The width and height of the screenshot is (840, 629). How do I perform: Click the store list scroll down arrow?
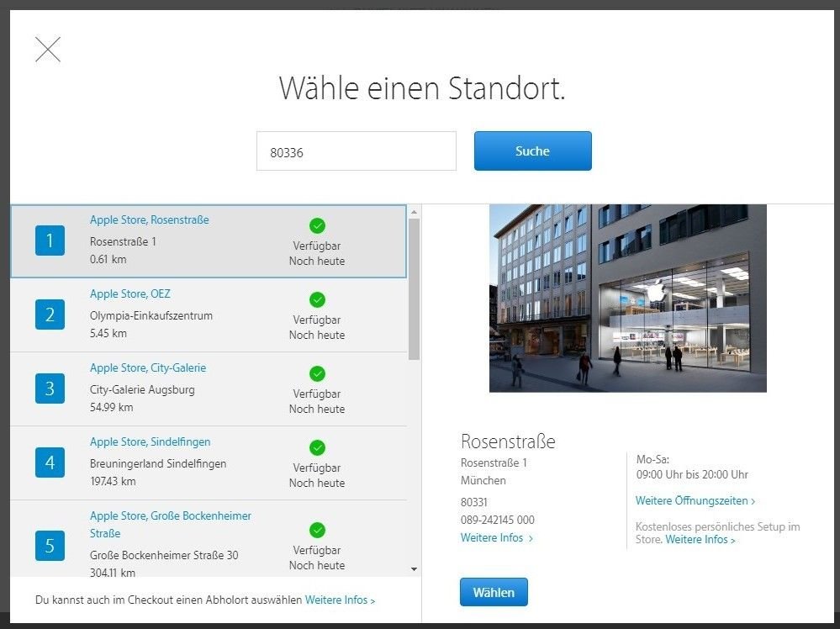coord(414,569)
